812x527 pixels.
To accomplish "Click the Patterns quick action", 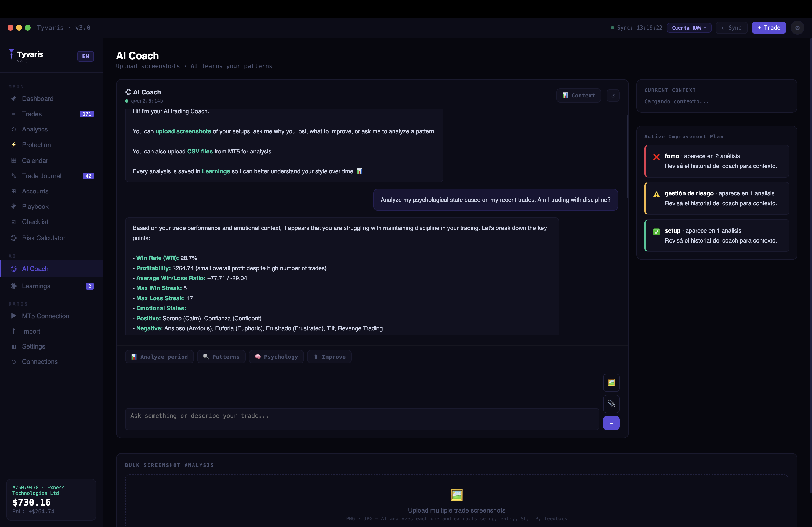I will [x=221, y=357].
